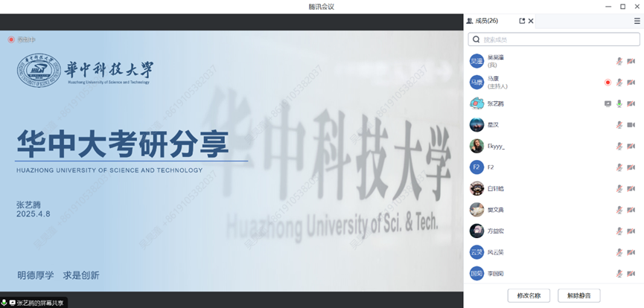This screenshot has height=308, width=644.
Task: Click the avatar of host 马康
Action: (x=476, y=82)
